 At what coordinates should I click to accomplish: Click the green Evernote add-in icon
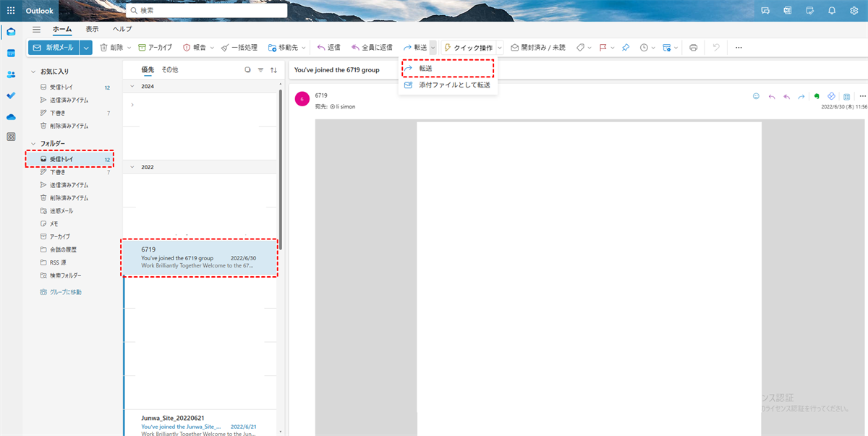[817, 96]
